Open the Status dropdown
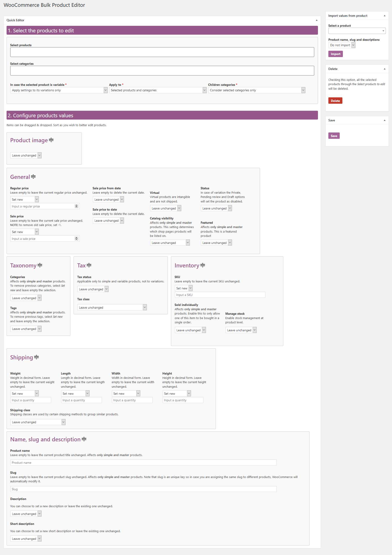The width and height of the screenshot is (392, 555). pos(216,208)
